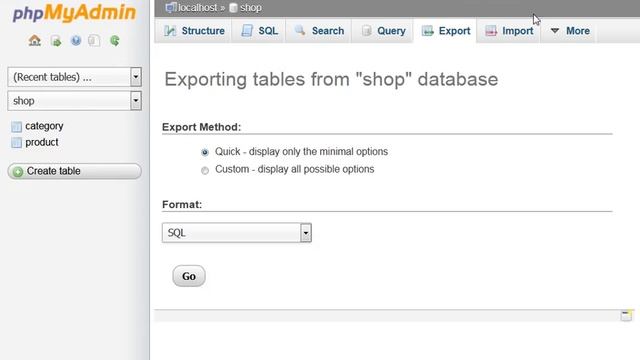
Task: Open the documentation icon in sidebar
Action: (76, 40)
